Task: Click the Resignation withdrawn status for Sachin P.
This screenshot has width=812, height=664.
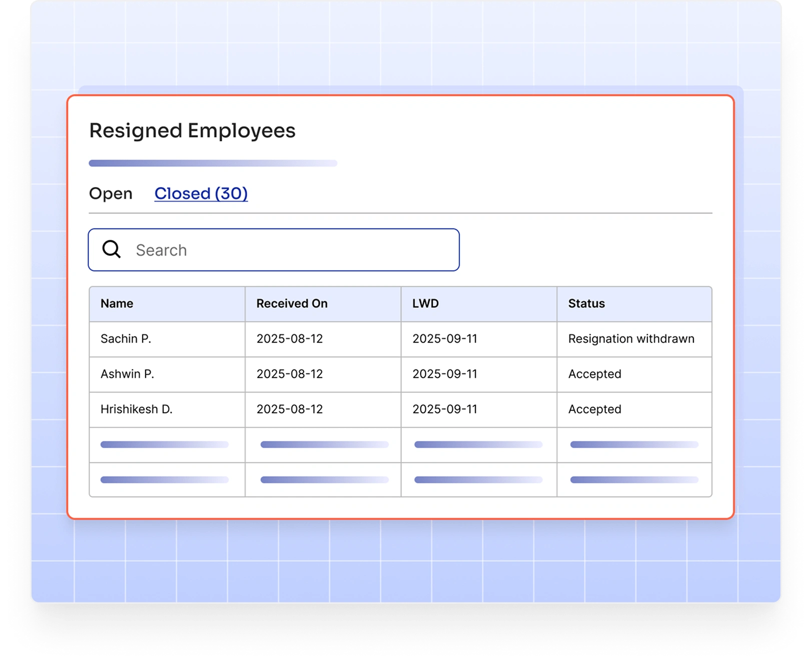Action: (631, 338)
